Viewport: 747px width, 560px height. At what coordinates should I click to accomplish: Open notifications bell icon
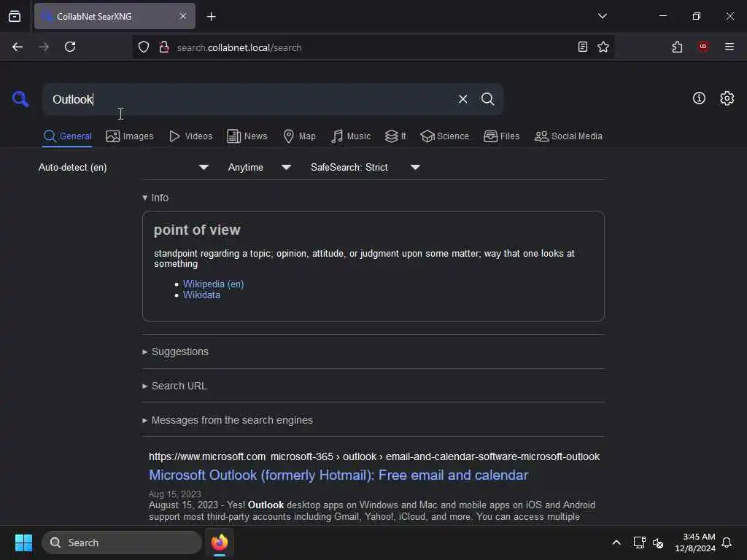[727, 542]
